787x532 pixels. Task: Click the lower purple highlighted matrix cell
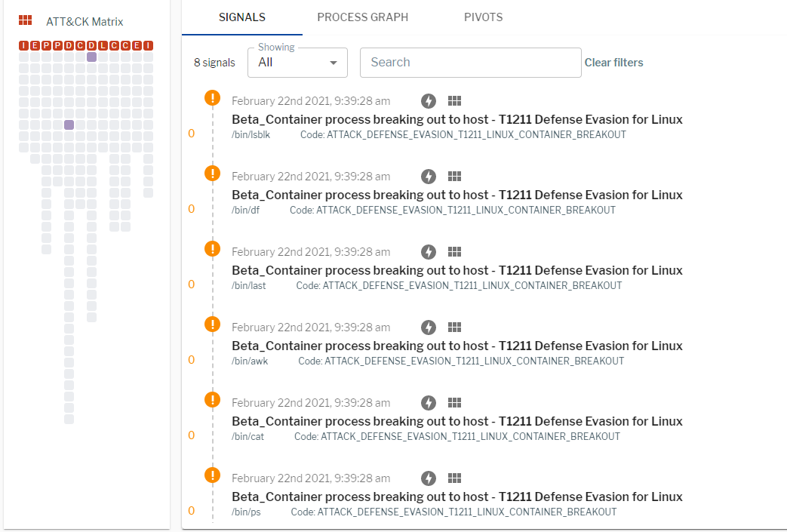(x=69, y=125)
